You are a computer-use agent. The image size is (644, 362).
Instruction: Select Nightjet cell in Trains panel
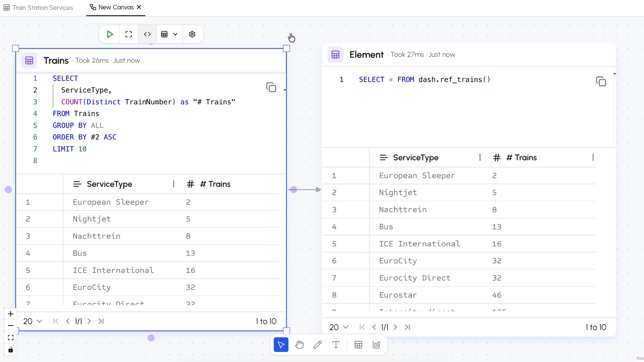coord(92,219)
